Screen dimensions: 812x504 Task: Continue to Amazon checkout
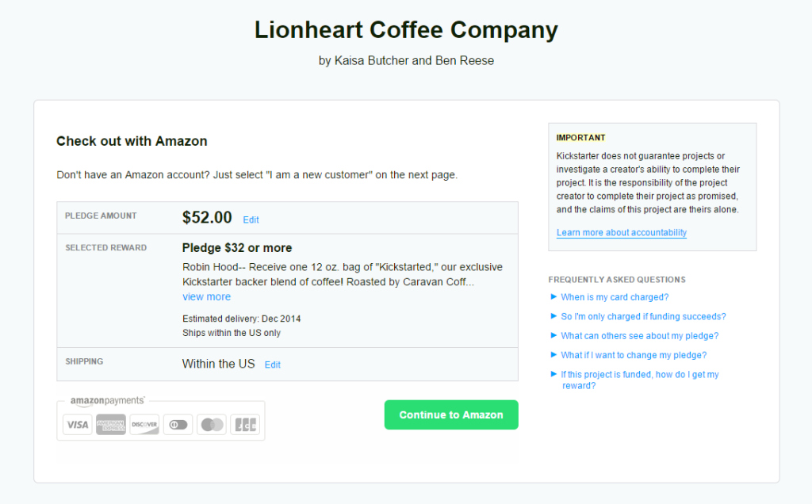coord(451,414)
